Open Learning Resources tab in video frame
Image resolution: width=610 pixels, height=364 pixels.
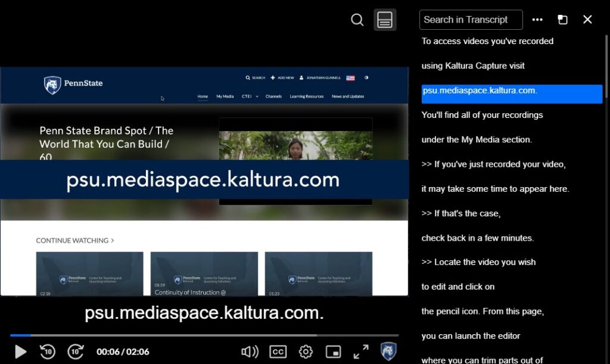click(x=307, y=97)
